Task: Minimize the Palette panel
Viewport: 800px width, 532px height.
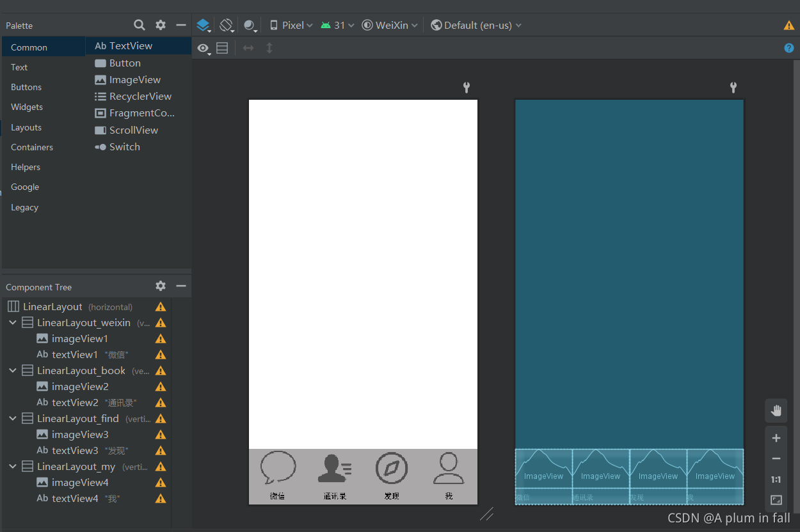Action: (181, 25)
